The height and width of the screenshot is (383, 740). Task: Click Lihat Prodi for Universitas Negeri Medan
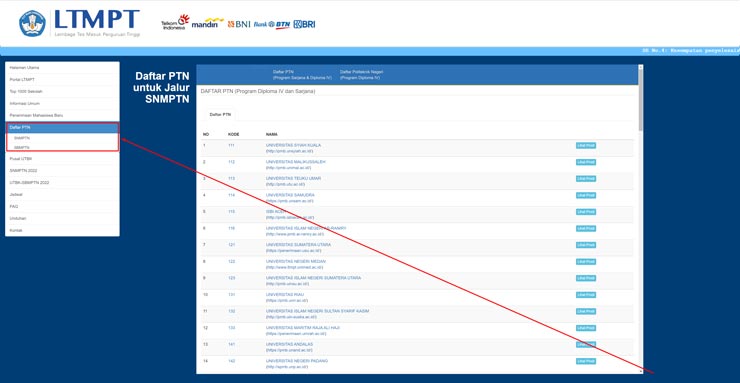(586, 262)
